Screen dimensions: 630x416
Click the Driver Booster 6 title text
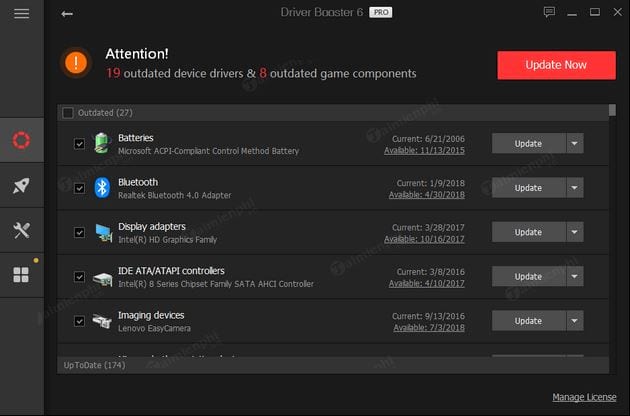(x=321, y=12)
